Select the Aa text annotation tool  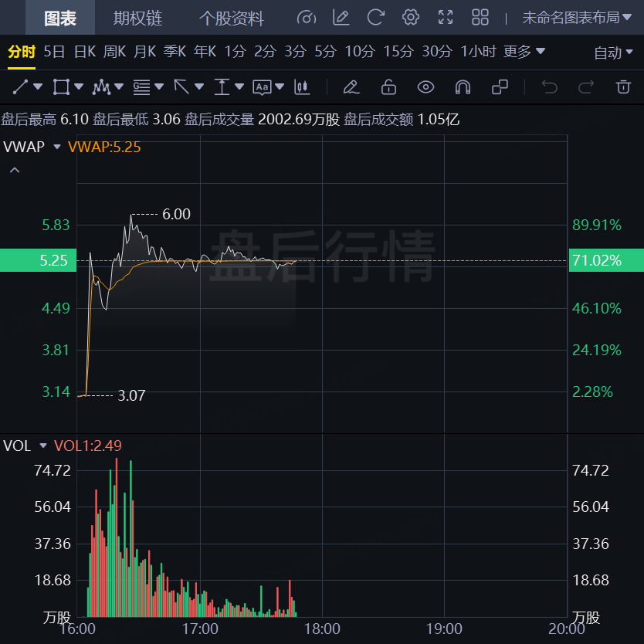pos(262,87)
